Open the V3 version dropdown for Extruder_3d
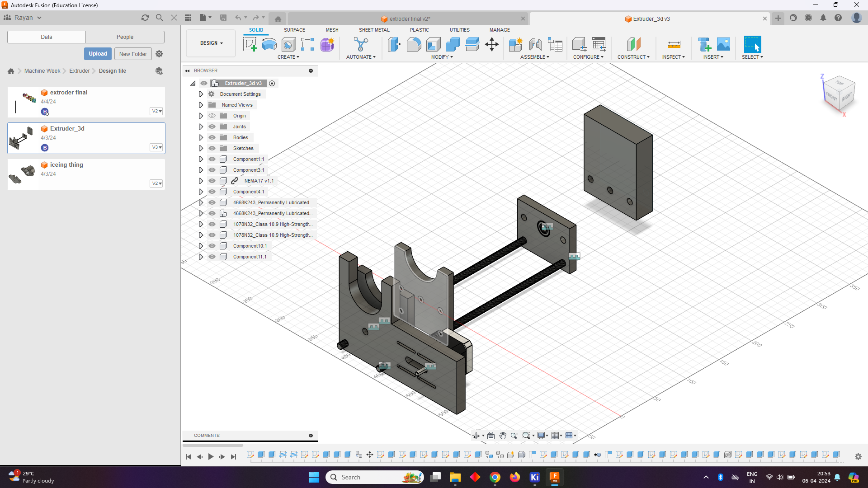Screen dimensions: 868x488 click(x=156, y=147)
